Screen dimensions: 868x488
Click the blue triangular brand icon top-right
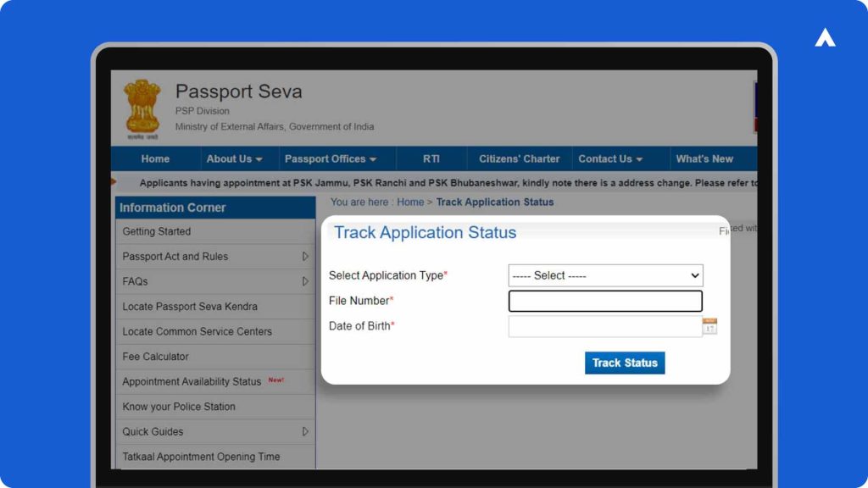[825, 37]
